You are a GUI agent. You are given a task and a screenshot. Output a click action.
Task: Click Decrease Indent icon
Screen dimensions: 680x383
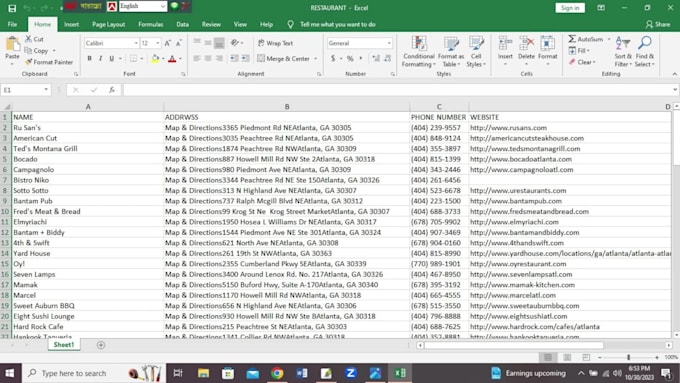[234, 58]
